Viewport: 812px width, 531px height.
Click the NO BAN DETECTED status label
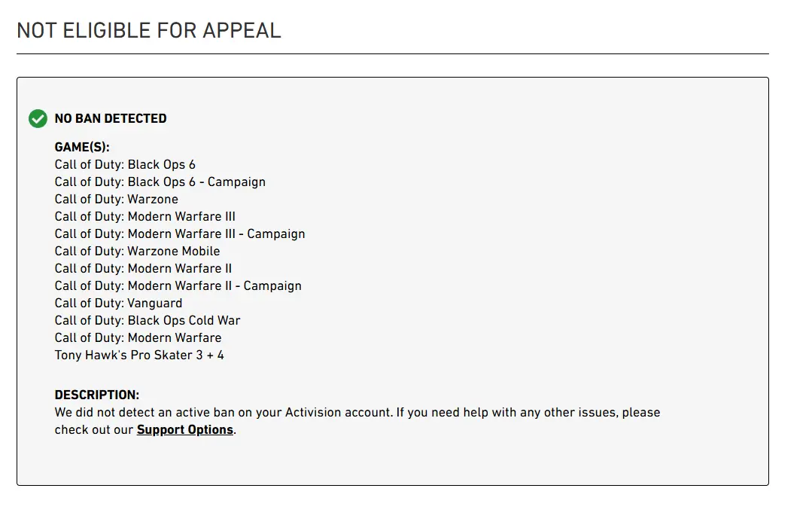[x=111, y=118]
